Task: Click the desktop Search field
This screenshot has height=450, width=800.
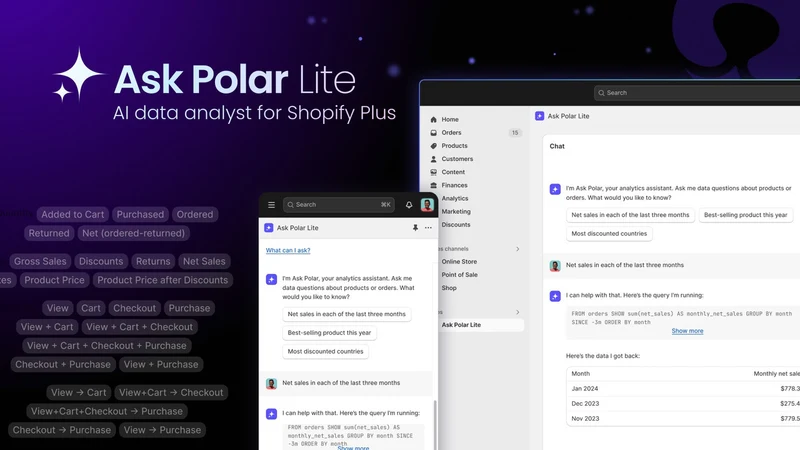Action: click(697, 93)
